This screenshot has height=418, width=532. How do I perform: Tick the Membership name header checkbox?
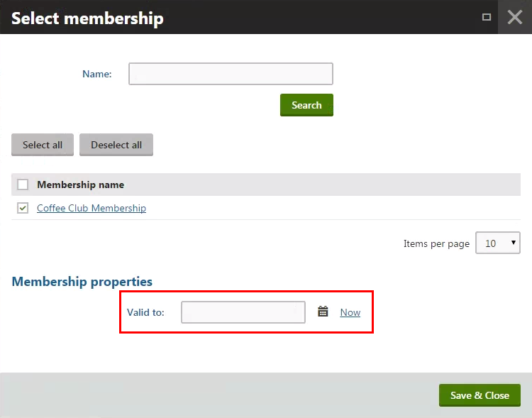(x=23, y=185)
